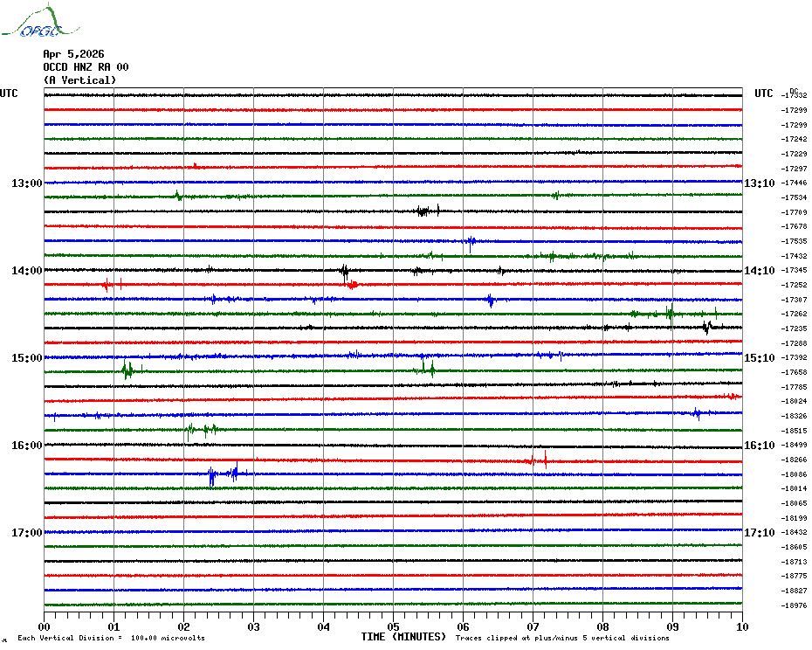This screenshot has height=650, width=812.
Task: Select the 00 minute tick label
Action: [x=45, y=626]
